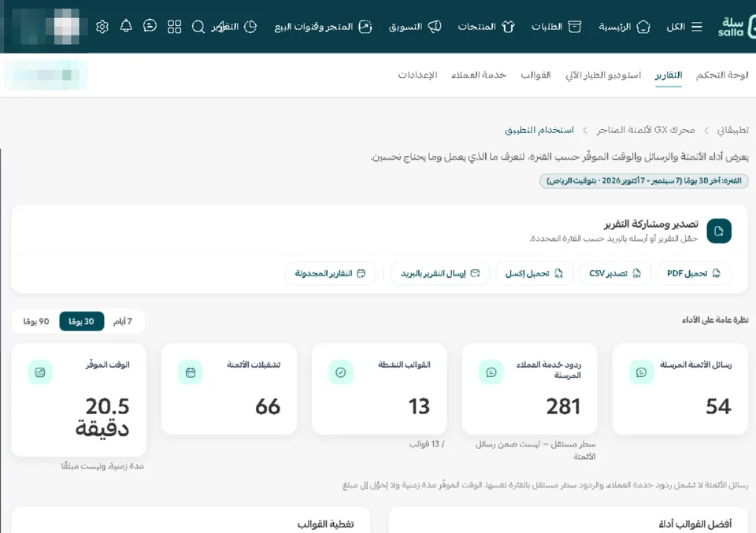Image resolution: width=756 pixels, height=533 pixels.
Task: Click the value 281 in replies card
Action: 563,406
